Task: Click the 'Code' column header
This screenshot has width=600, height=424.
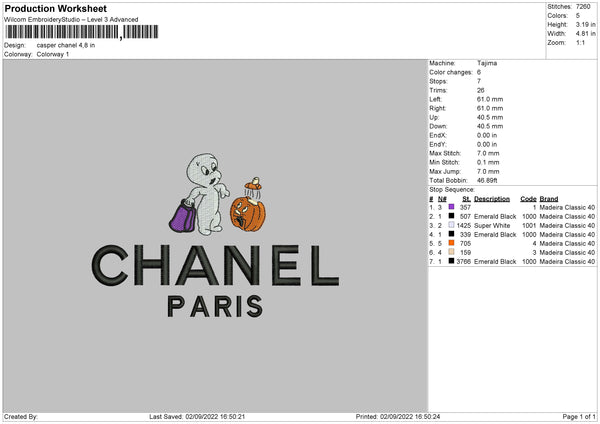Action: 528,199
